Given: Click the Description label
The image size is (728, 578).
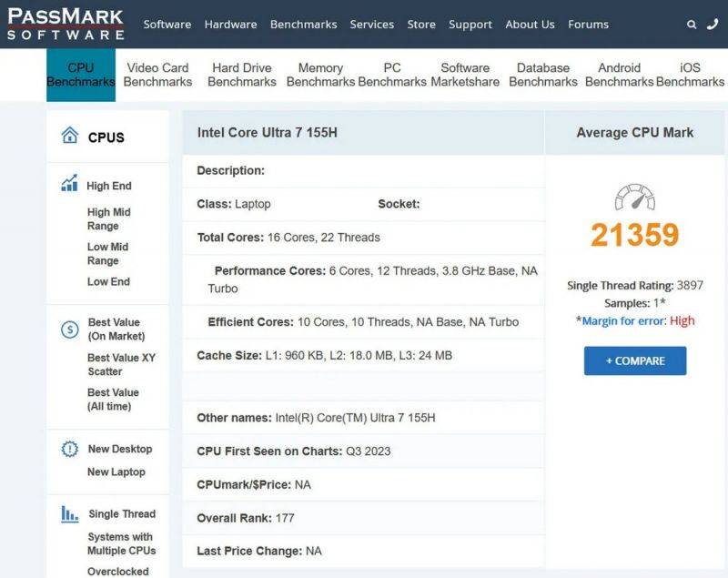Looking at the screenshot, I should (x=231, y=170).
